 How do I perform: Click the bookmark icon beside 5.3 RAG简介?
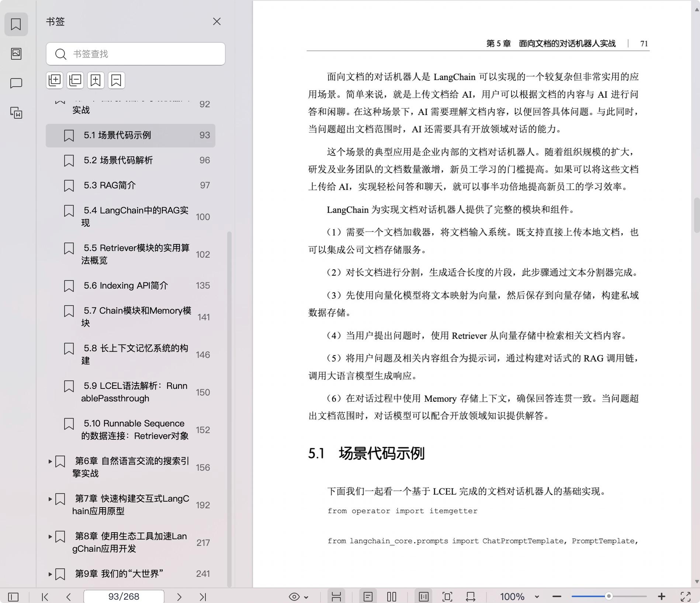point(69,186)
